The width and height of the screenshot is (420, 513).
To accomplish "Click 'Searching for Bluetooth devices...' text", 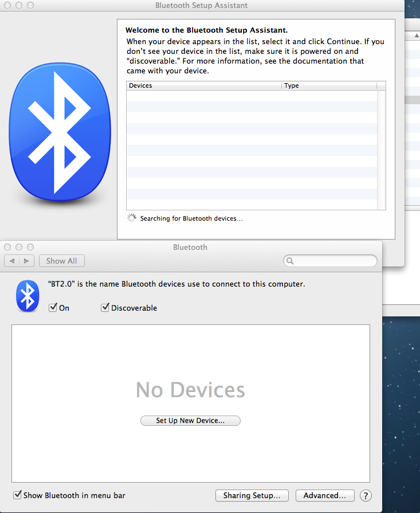I will pyautogui.click(x=192, y=218).
